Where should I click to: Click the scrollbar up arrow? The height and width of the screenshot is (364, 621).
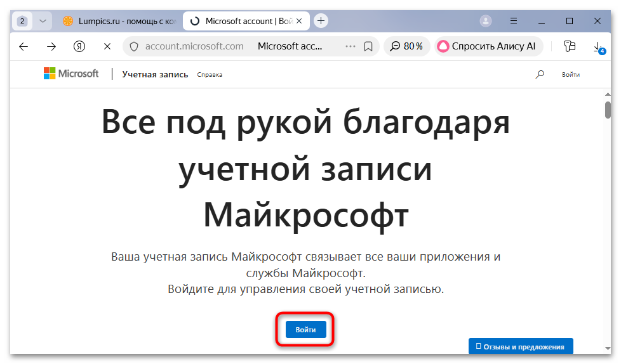coord(608,94)
